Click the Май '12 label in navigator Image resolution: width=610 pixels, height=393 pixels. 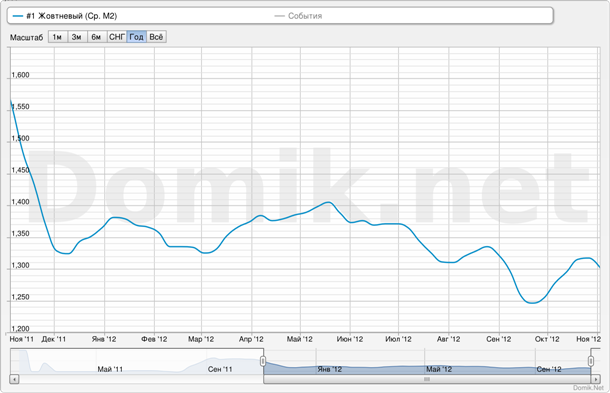coord(439,369)
